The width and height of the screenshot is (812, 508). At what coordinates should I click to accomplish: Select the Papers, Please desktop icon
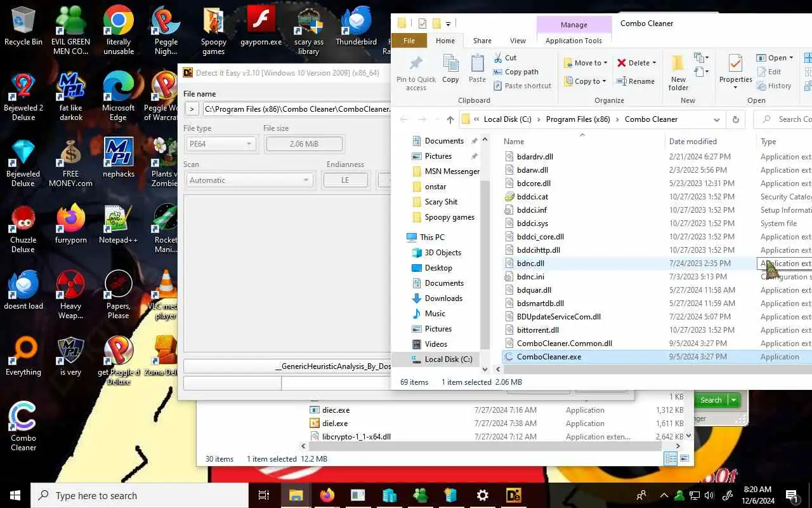119,295
